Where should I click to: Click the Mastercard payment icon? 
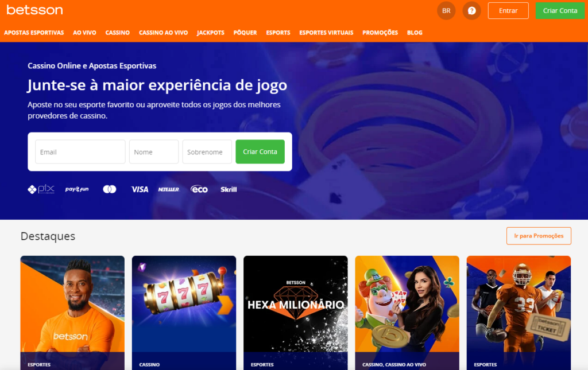tap(110, 189)
